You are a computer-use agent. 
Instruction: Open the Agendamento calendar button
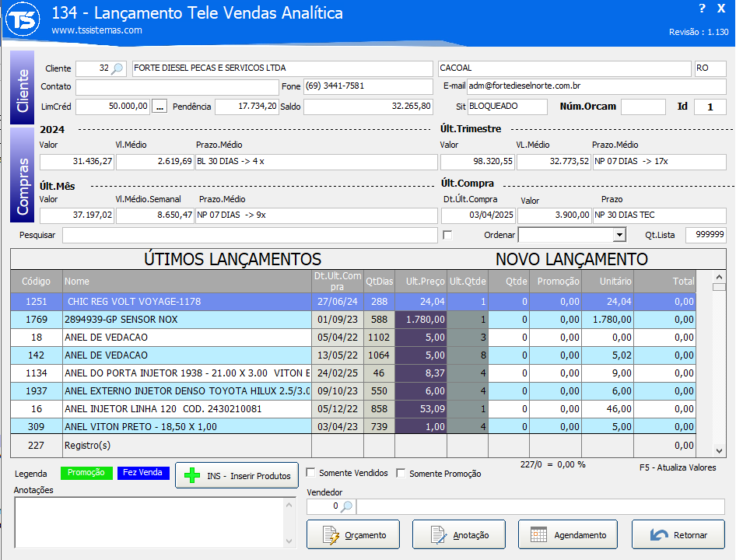click(568, 535)
